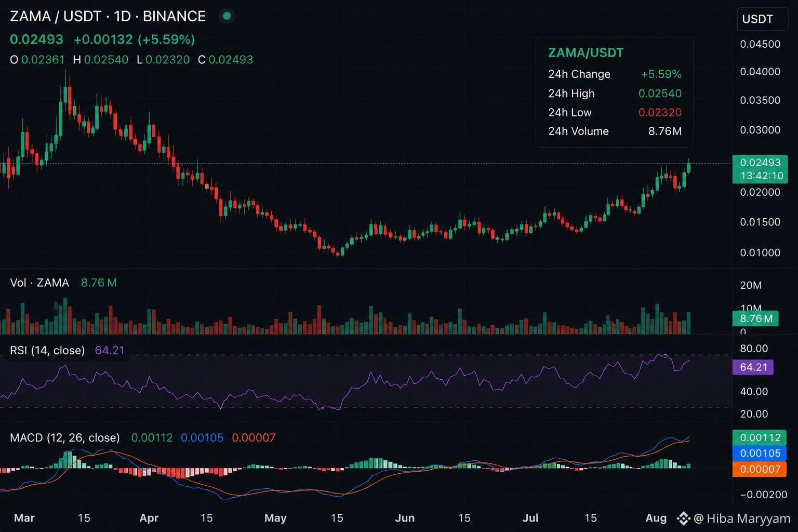The image size is (798, 532).
Task: Click the MACD (12, 26, close) indicator legend
Action: click(x=65, y=438)
